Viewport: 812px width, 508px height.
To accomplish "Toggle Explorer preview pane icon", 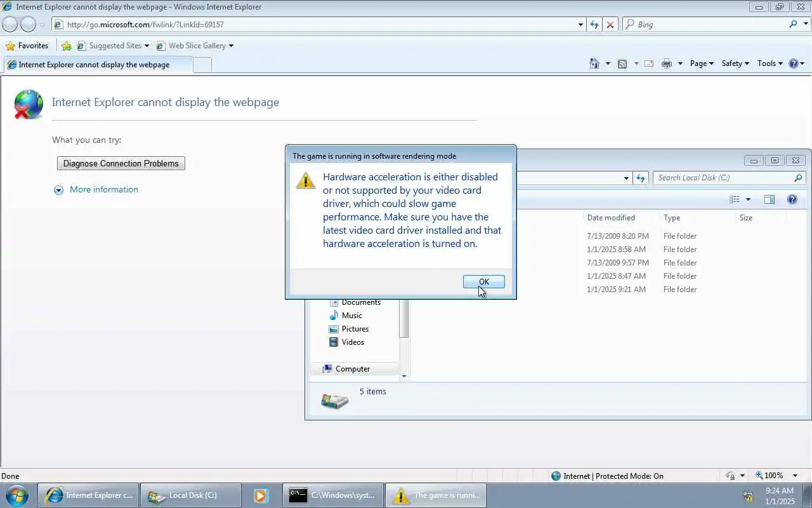I will point(769,199).
